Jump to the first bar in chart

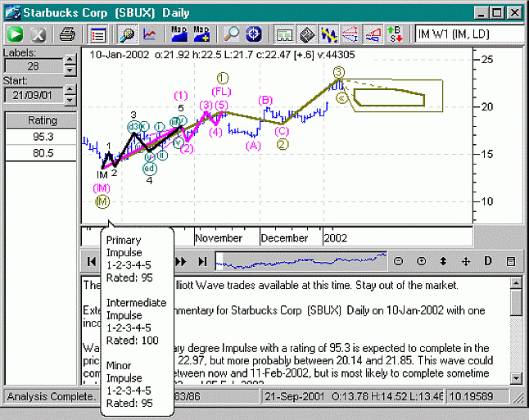(92, 261)
